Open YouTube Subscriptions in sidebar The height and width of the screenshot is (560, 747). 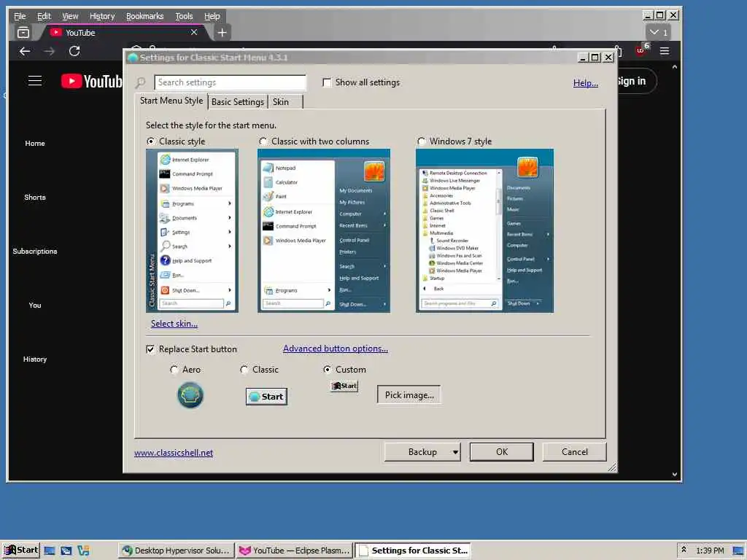(x=35, y=251)
